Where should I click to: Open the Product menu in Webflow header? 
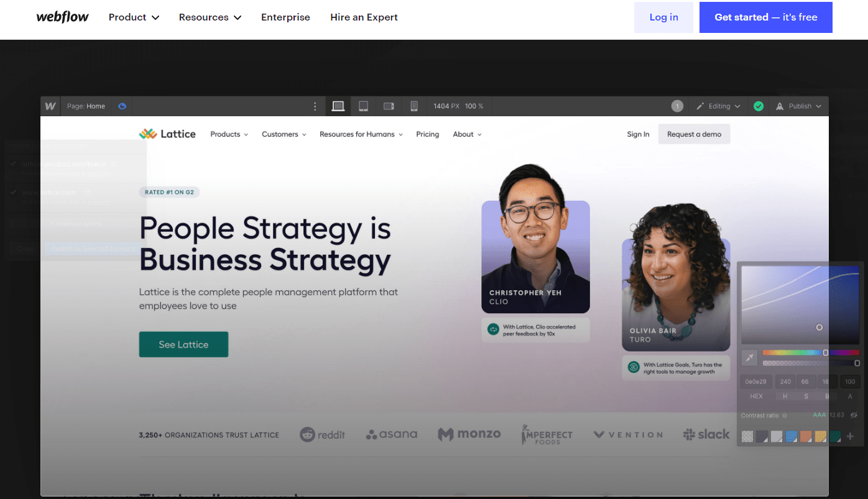pos(134,17)
